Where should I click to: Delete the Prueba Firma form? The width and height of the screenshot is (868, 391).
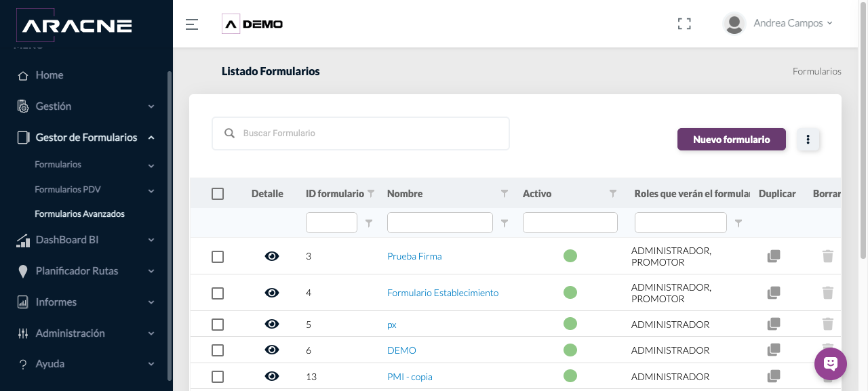(827, 256)
